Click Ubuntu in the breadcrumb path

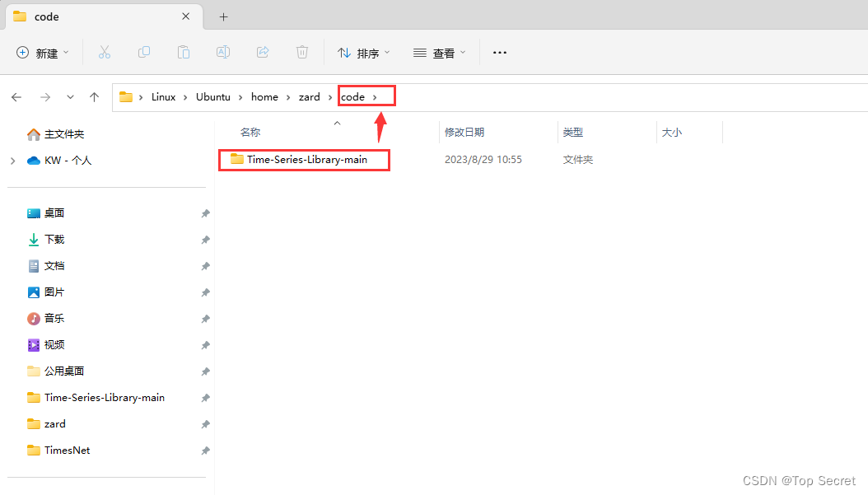click(213, 97)
